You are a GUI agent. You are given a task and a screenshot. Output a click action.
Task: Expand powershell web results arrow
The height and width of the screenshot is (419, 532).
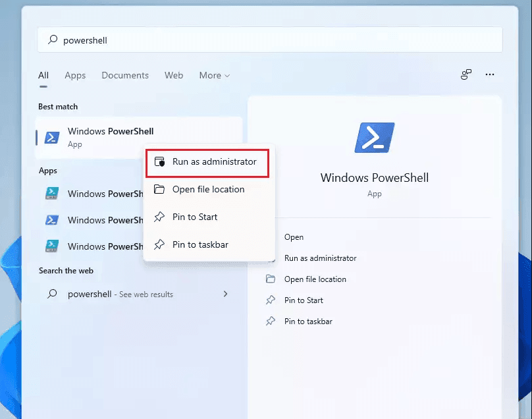pos(225,294)
